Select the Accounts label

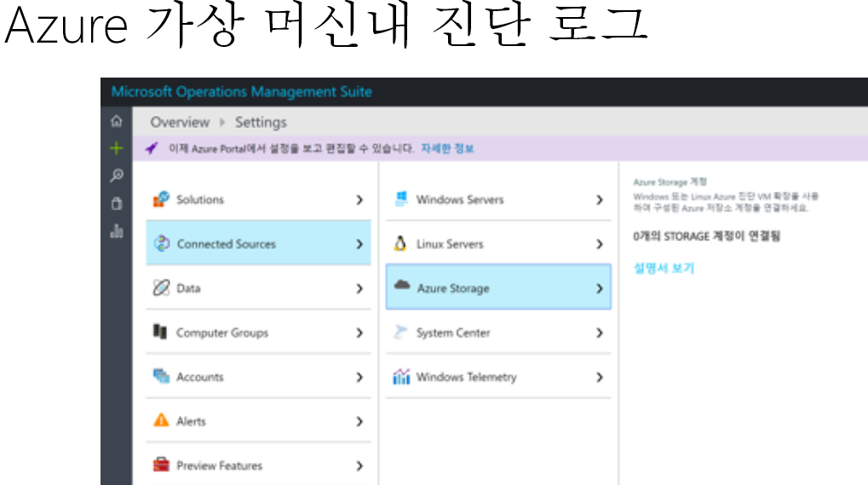(200, 377)
